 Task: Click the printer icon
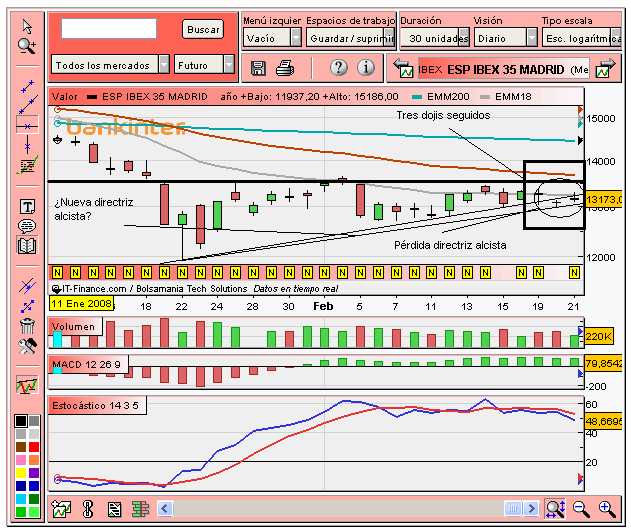[x=285, y=68]
